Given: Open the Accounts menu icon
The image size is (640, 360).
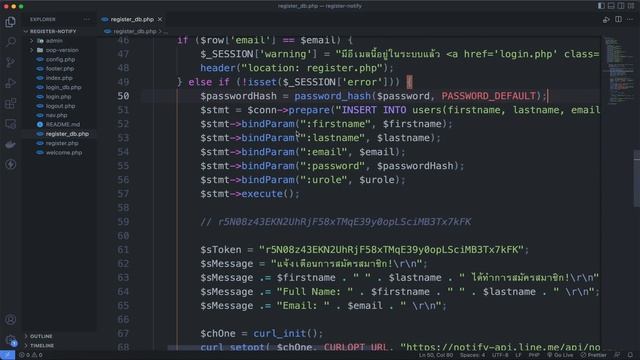Looking at the screenshot, I should (11, 320).
